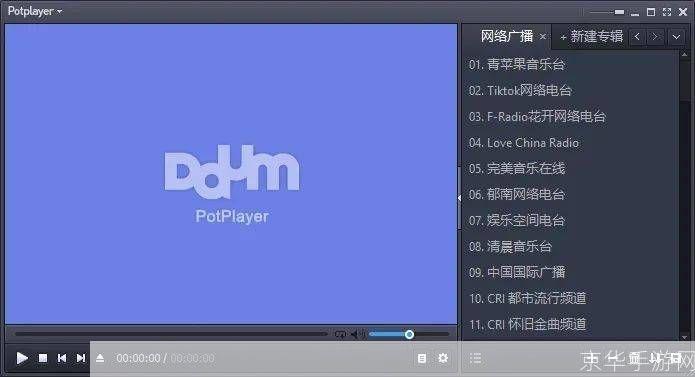Adjust the title-bar opacity slider handle
The width and height of the screenshot is (695, 377).
click(619, 12)
